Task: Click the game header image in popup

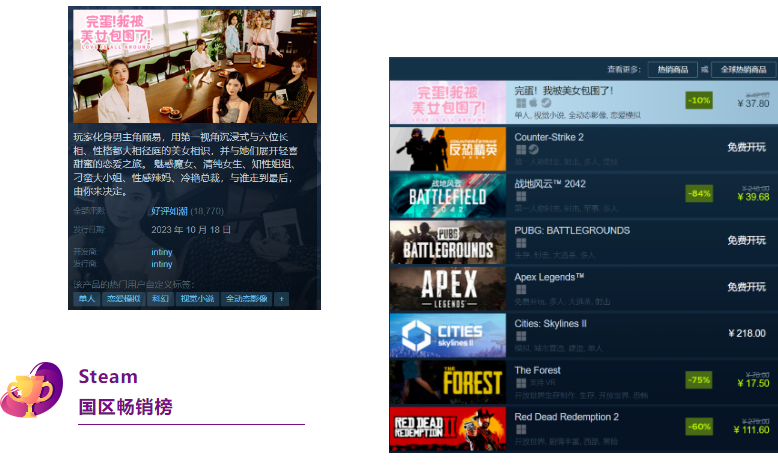Action: [195, 67]
